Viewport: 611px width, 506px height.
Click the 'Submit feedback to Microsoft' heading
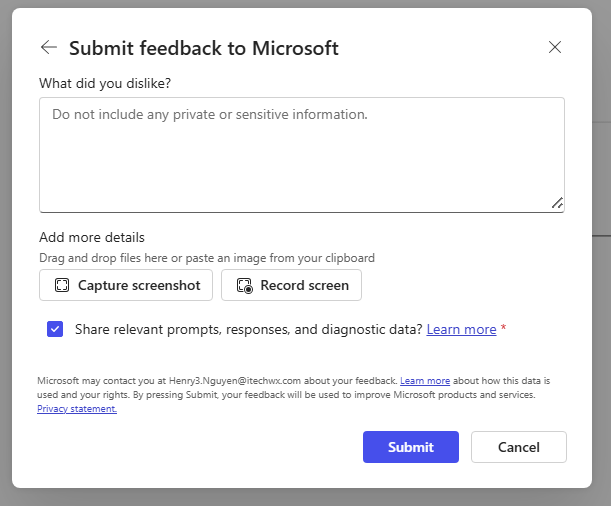click(204, 48)
